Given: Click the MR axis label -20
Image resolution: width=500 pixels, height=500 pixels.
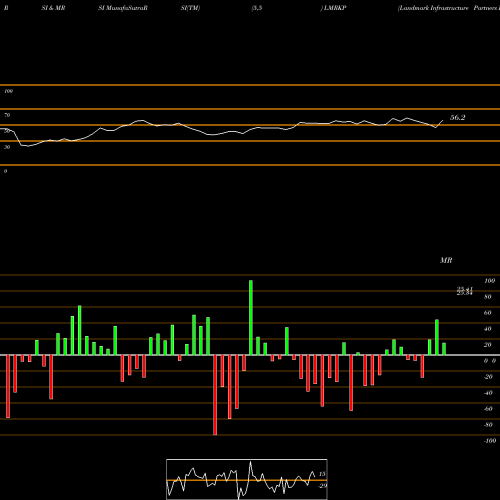Looking at the screenshot, I should click(488, 377).
